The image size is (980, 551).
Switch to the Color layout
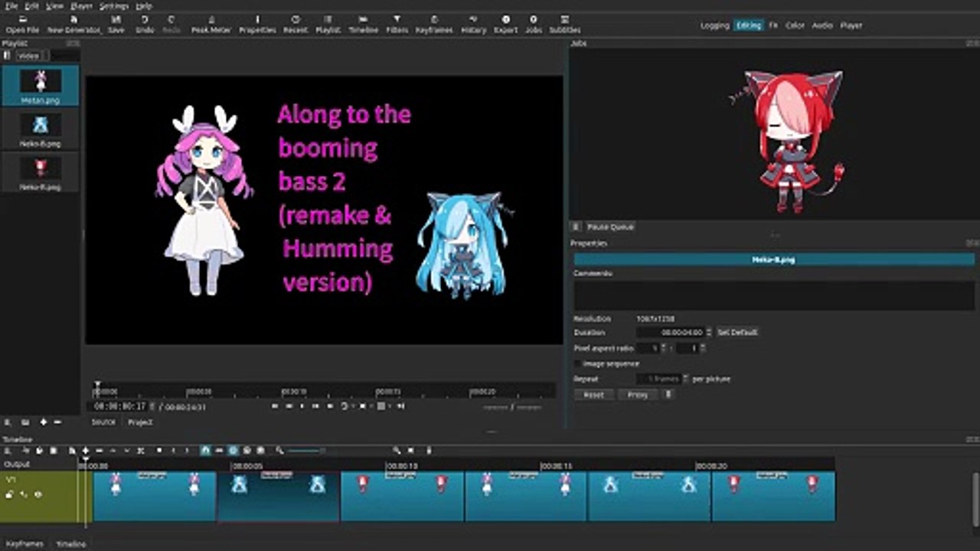click(795, 25)
